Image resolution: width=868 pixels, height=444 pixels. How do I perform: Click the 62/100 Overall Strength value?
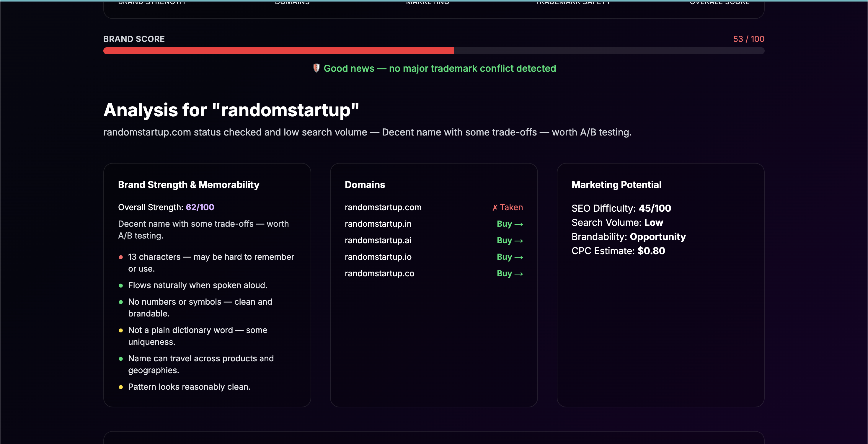[x=200, y=207]
